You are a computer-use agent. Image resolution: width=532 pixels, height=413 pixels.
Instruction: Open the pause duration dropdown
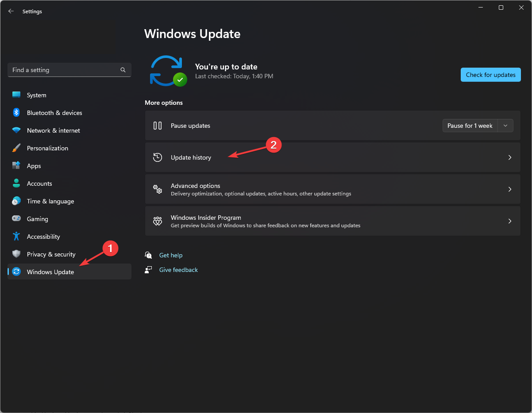click(x=505, y=125)
